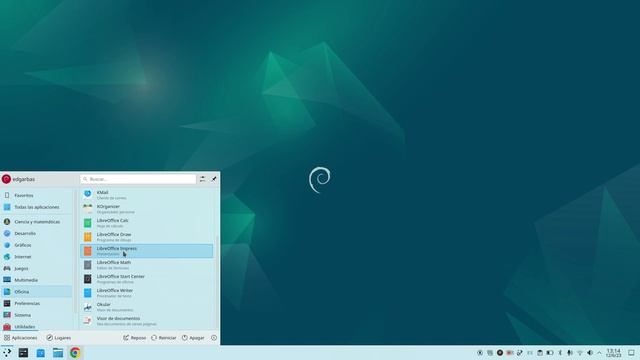
Task: Open the file manager from taskbar
Action: 58,353
